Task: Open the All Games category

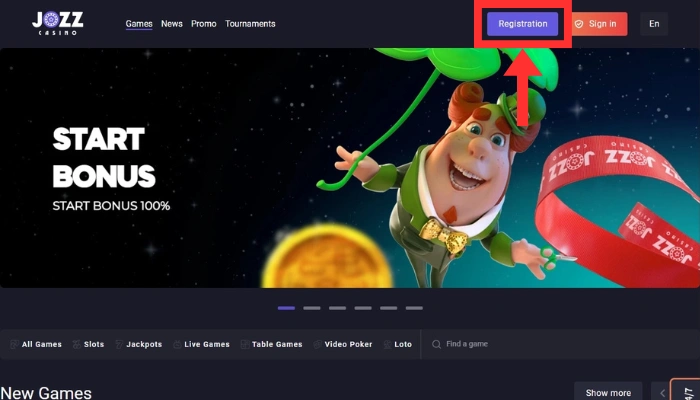Action: pyautogui.click(x=36, y=344)
